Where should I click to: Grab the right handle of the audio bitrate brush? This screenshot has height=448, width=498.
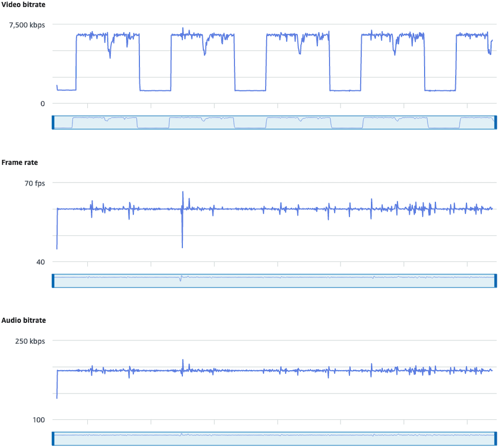495,438
